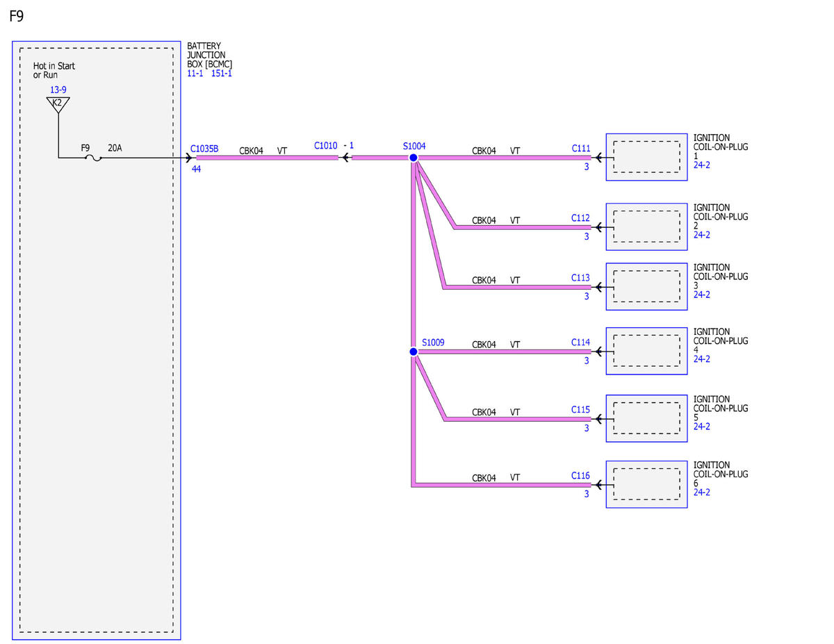834x644 pixels.
Task: Open 24-2 link beside Coil-On-Plug 5
Action: click(x=702, y=427)
